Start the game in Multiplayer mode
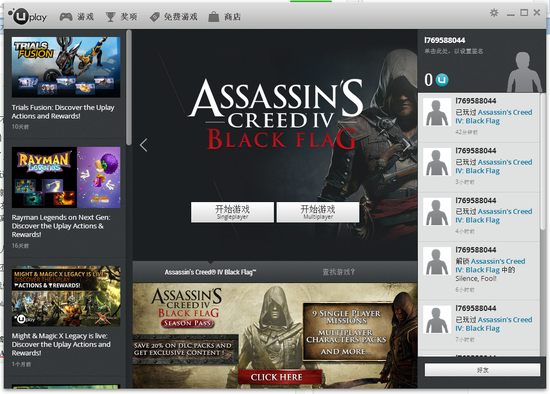Image resolution: width=550 pixels, height=394 pixels. 318,212
